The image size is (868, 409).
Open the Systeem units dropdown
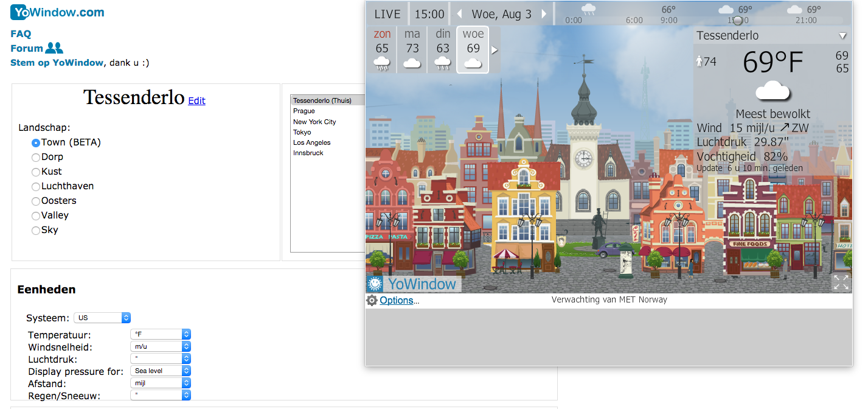click(x=102, y=318)
